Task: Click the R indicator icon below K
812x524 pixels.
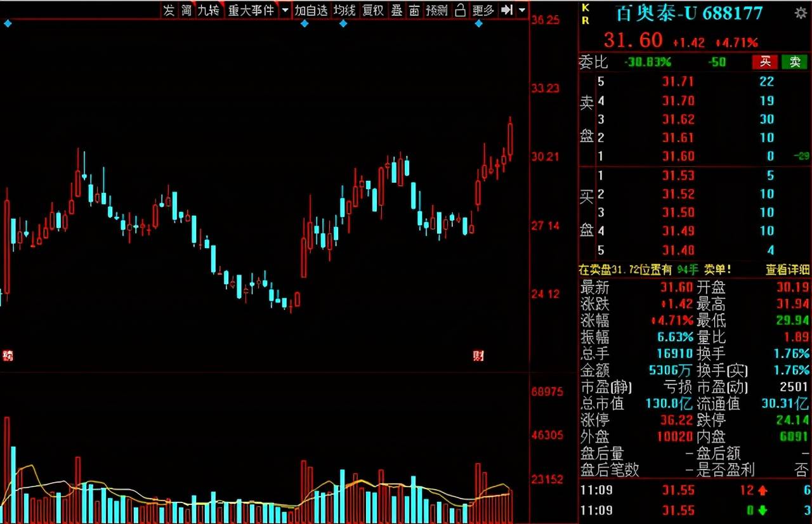Action: [585, 20]
